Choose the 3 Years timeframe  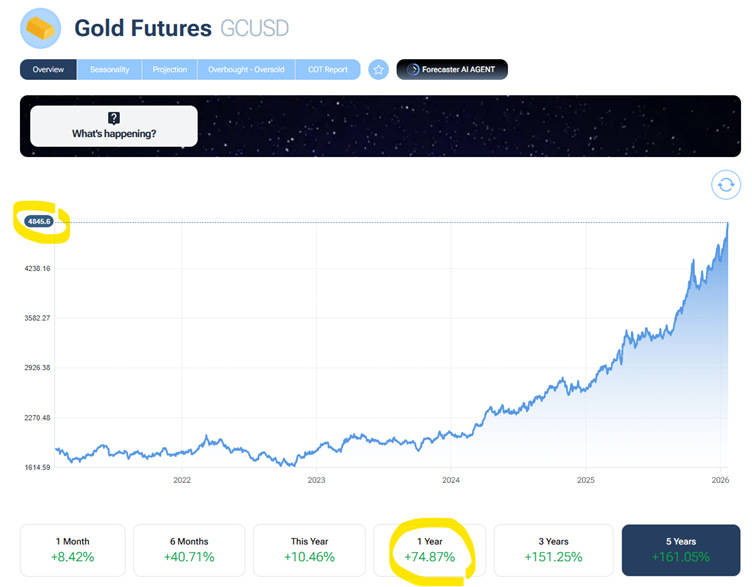click(x=553, y=550)
